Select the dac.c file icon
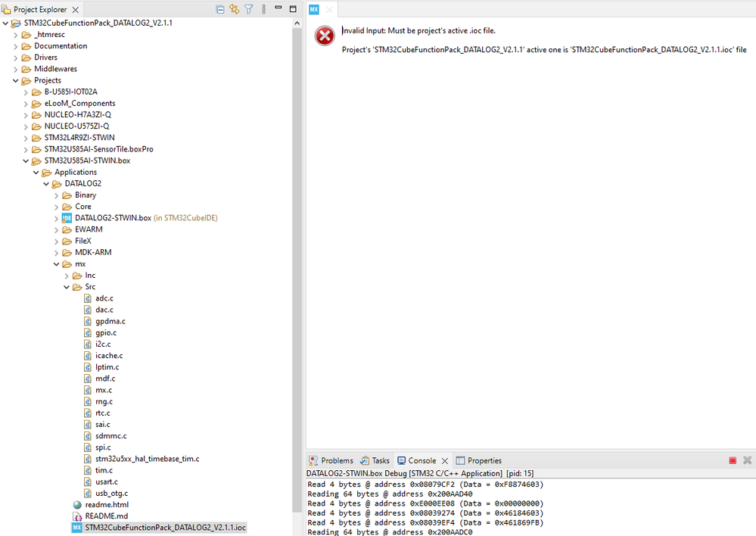756x536 pixels. coord(87,310)
